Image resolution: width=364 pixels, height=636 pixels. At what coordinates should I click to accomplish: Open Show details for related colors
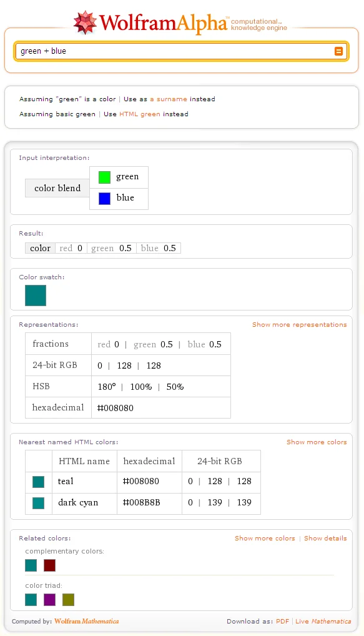(x=325, y=539)
